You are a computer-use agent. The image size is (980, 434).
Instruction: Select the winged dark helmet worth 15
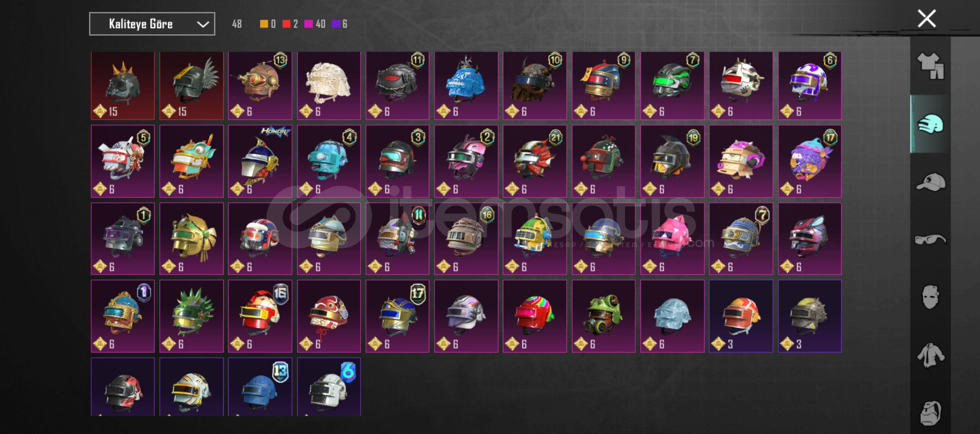point(191,86)
